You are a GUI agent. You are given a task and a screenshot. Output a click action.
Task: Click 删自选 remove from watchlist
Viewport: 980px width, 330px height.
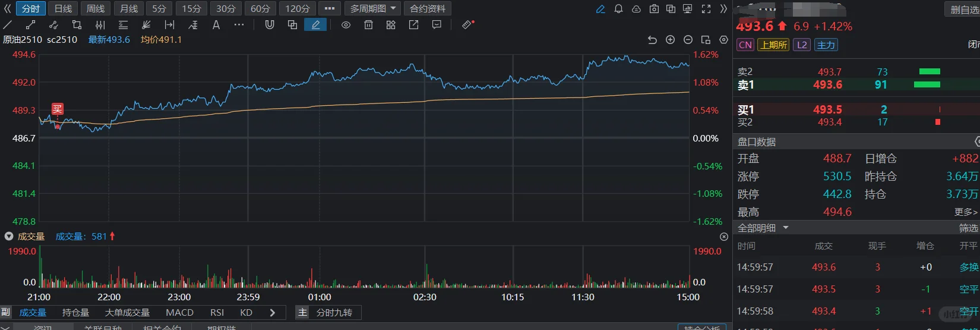[964, 10]
